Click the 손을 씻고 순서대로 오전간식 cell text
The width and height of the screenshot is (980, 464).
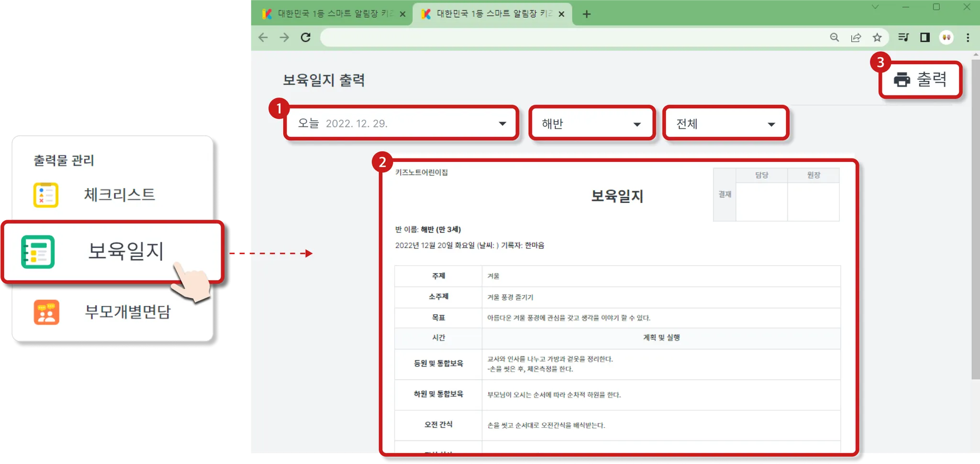pos(546,426)
